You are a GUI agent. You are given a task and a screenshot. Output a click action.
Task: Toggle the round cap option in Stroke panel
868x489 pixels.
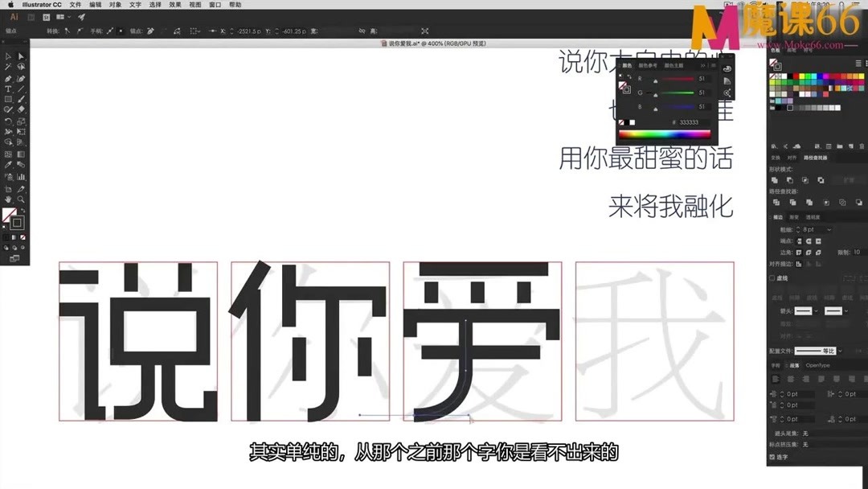[x=808, y=240]
